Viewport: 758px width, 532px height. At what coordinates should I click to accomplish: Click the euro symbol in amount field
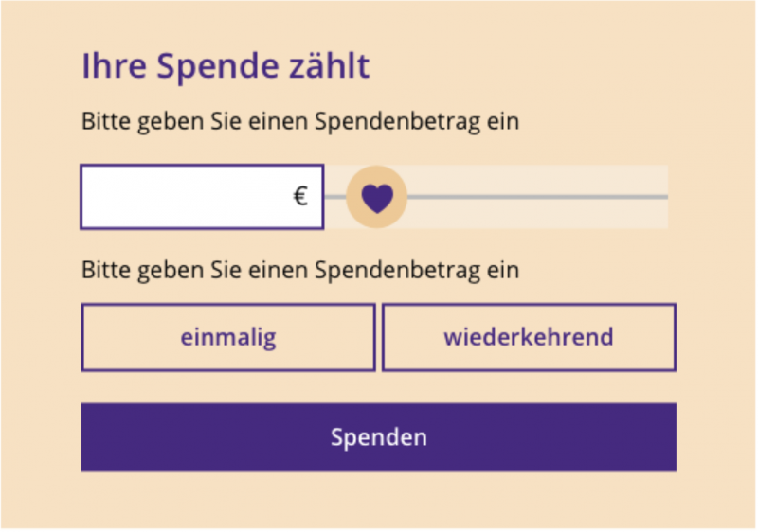[x=300, y=197]
